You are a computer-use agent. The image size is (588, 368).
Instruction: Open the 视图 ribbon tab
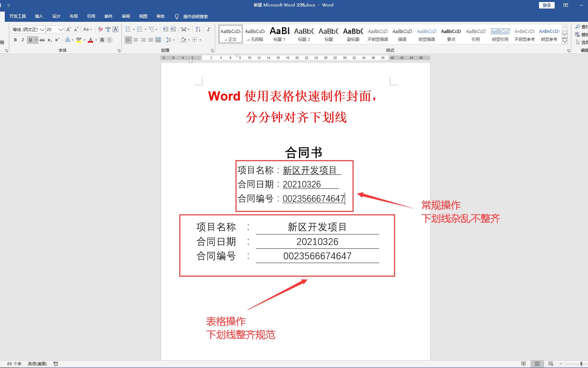pyautogui.click(x=143, y=16)
